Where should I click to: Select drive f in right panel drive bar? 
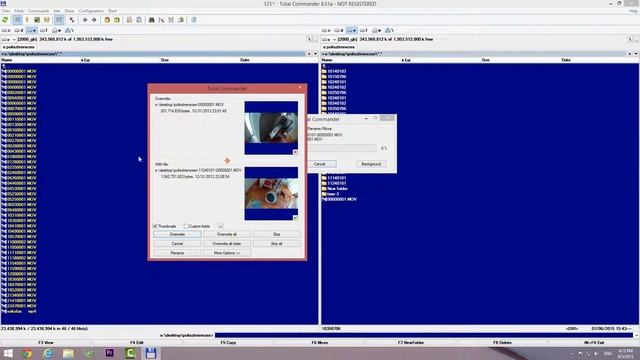click(364, 30)
